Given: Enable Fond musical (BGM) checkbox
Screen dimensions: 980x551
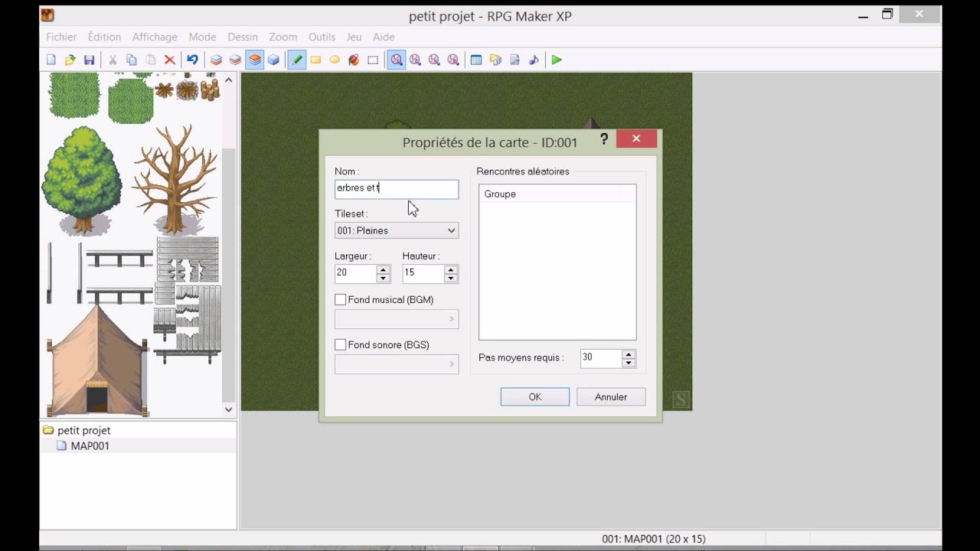Looking at the screenshot, I should [x=341, y=299].
